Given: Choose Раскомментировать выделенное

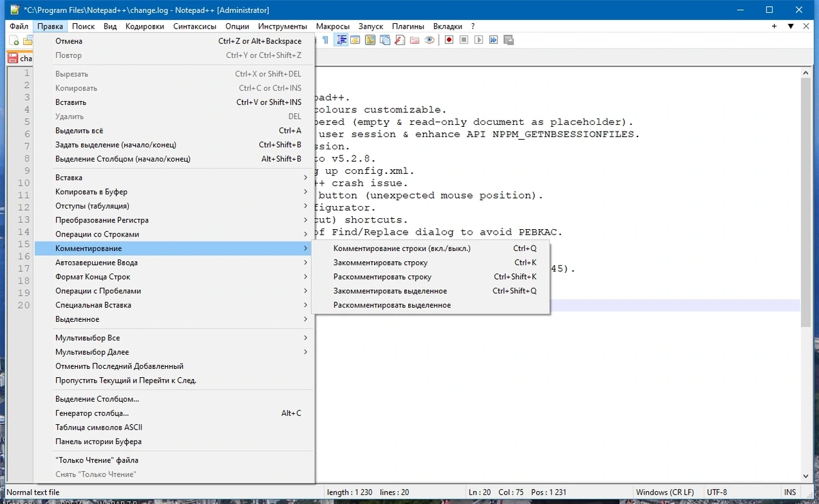Looking at the screenshot, I should point(431,305).
